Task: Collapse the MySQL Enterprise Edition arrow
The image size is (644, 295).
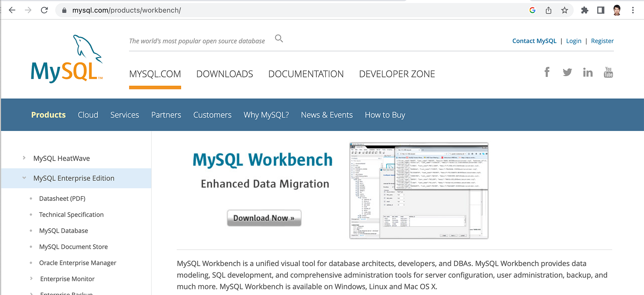Action: point(24,178)
